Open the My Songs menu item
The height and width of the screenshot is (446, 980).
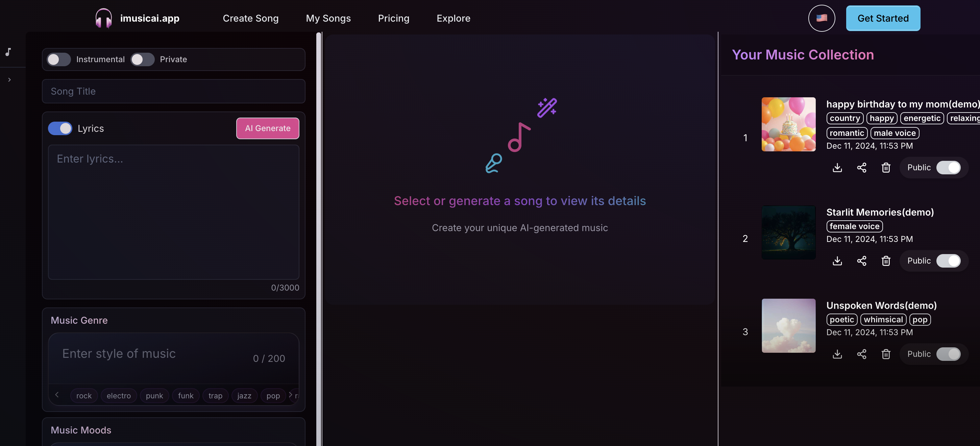coord(328,18)
